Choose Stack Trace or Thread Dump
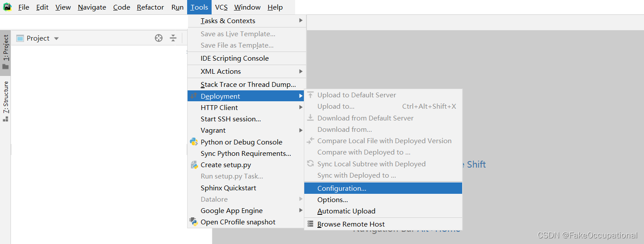 247,85
